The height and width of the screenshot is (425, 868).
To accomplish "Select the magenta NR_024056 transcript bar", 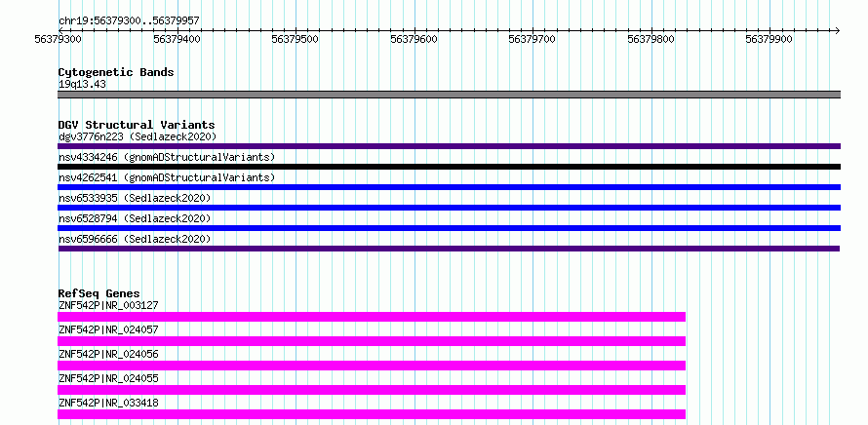I will click(x=372, y=366).
